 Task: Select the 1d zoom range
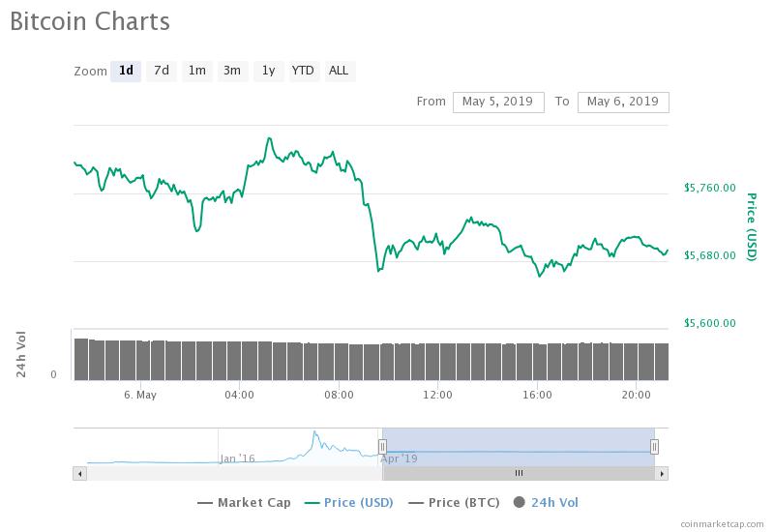coord(126,71)
